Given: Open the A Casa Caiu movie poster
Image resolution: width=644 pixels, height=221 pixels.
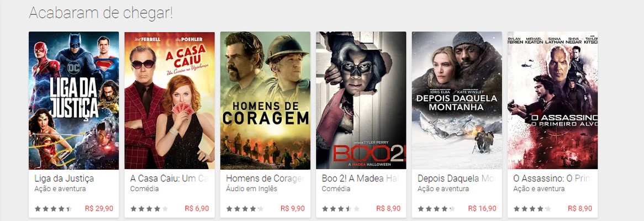Looking at the screenshot, I should 169,100.
